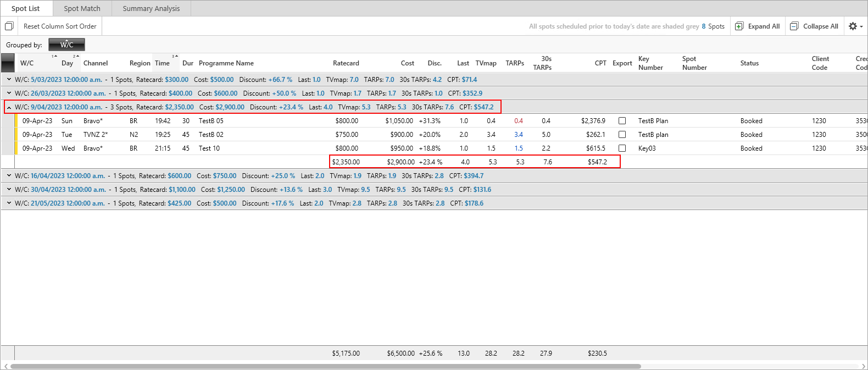Viewport: 868px width, 370px height.
Task: Click the Booked status in Test 10 row
Action: coord(751,148)
